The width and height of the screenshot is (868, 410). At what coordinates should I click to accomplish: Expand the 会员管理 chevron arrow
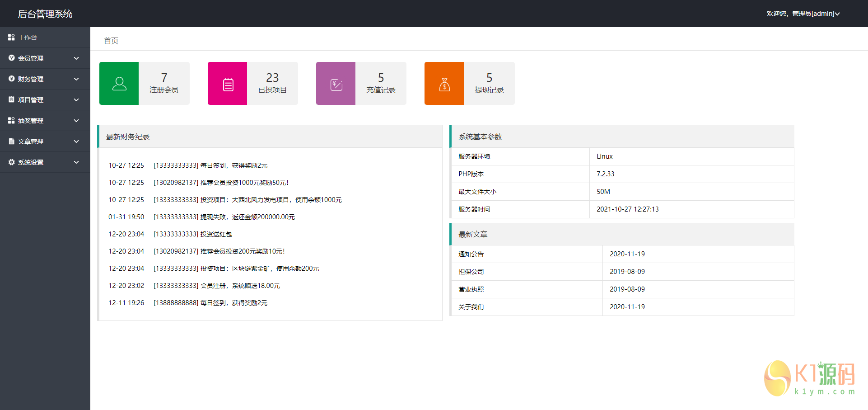click(76, 58)
